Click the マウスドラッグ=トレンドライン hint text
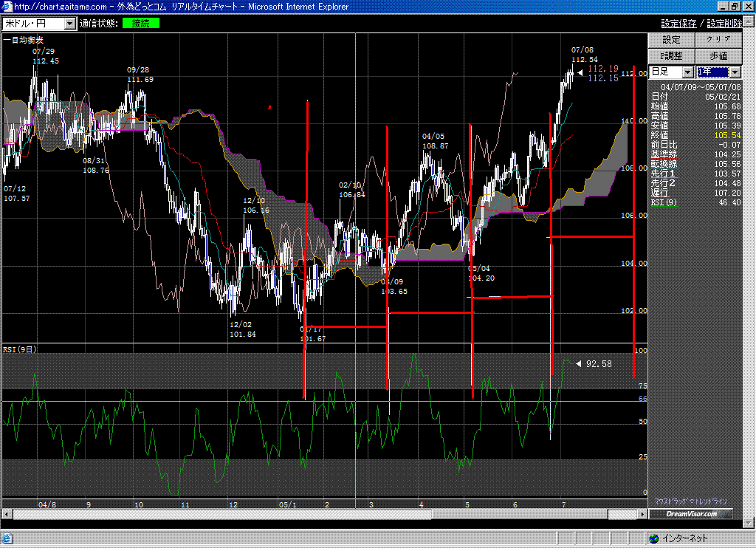This screenshot has width=756, height=548. coord(691,501)
